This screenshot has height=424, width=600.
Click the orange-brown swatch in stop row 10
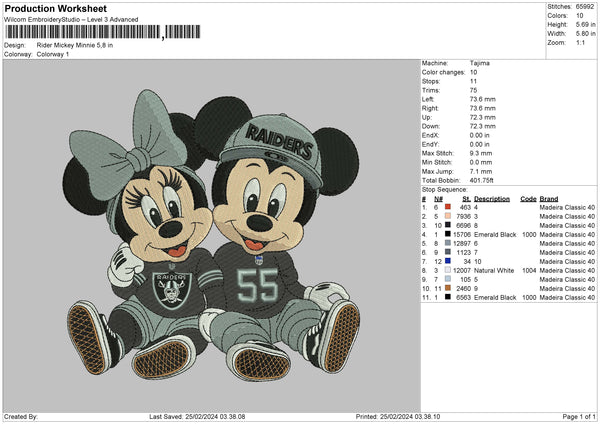click(448, 288)
